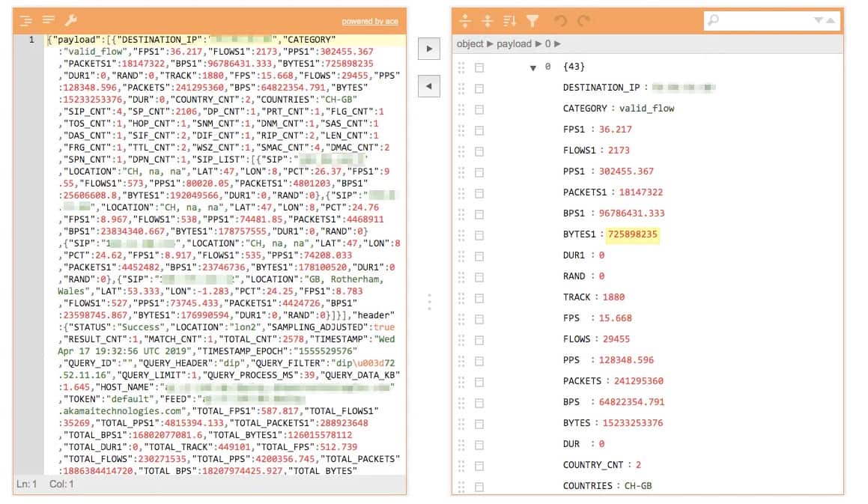Expand all fields in tree view
Screen dimensions: 868x504
click(465, 21)
